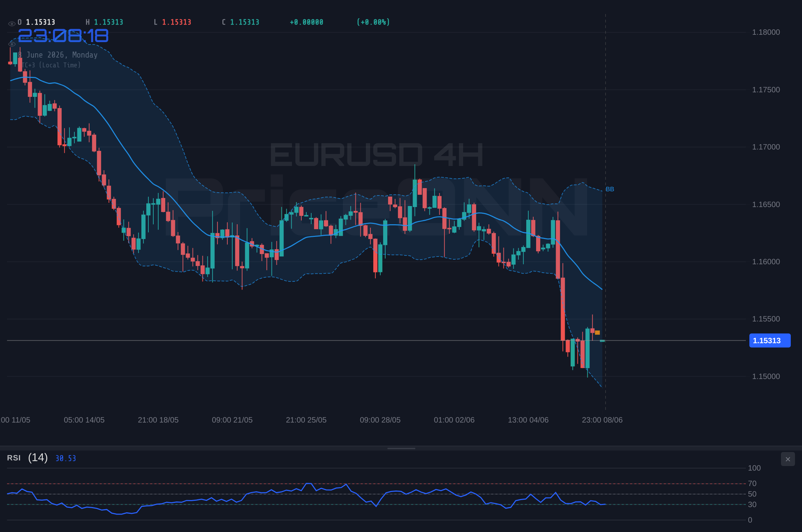Click the 09:00 21/05 time axis label
Screen dimensions: 802x532
pyautogui.click(x=232, y=420)
